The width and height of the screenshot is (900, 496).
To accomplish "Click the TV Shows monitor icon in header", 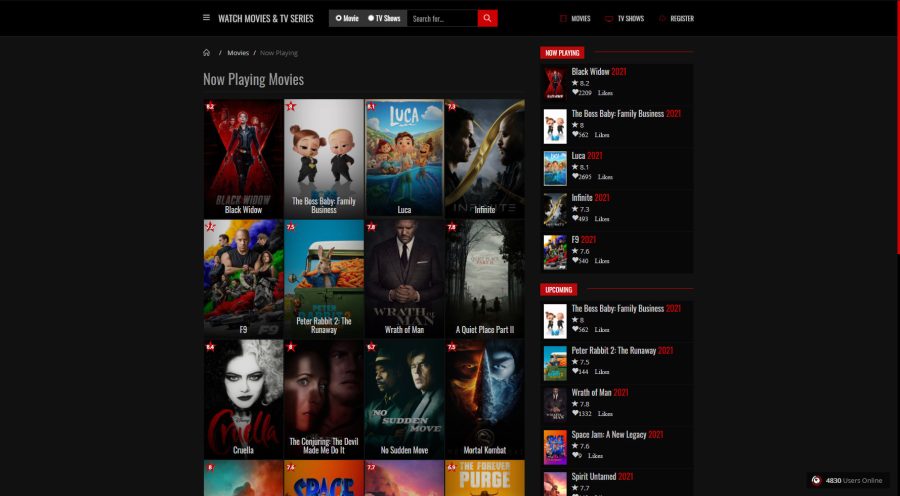I will [x=609, y=18].
